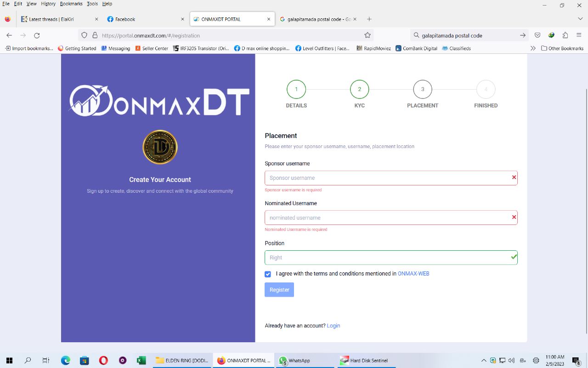Go to step 2 KYC
Viewport: 588px width, 368px height.
[360, 89]
